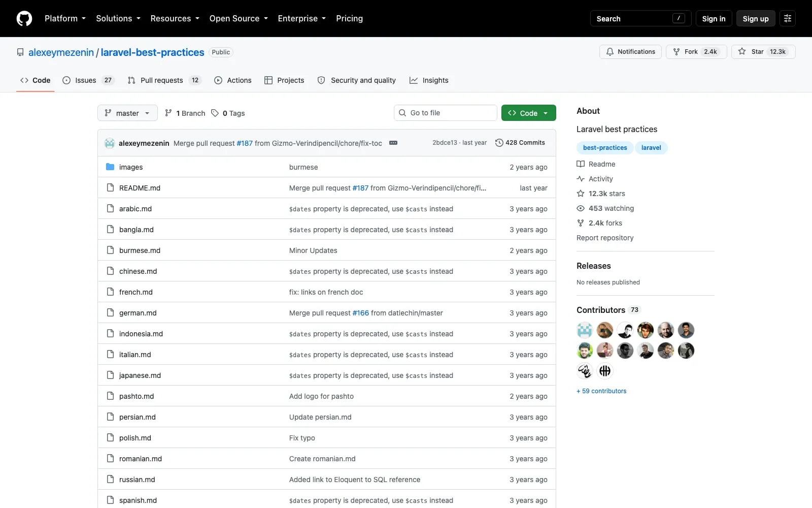
Task: Select the Code tab
Action: click(x=35, y=80)
